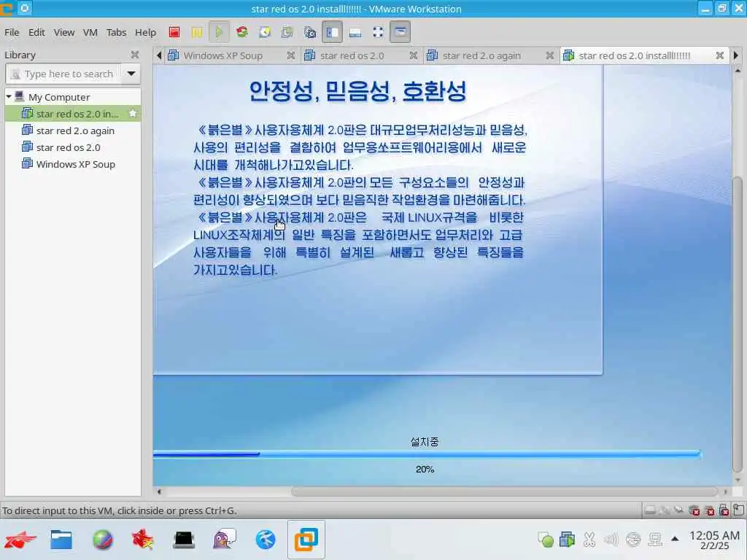Click the library search field
Image resolution: width=747 pixels, height=560 pixels.
tap(63, 74)
